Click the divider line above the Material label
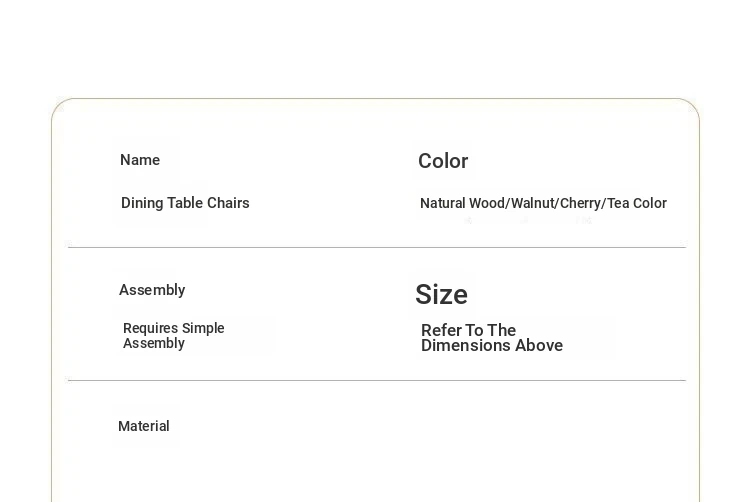 click(x=376, y=380)
